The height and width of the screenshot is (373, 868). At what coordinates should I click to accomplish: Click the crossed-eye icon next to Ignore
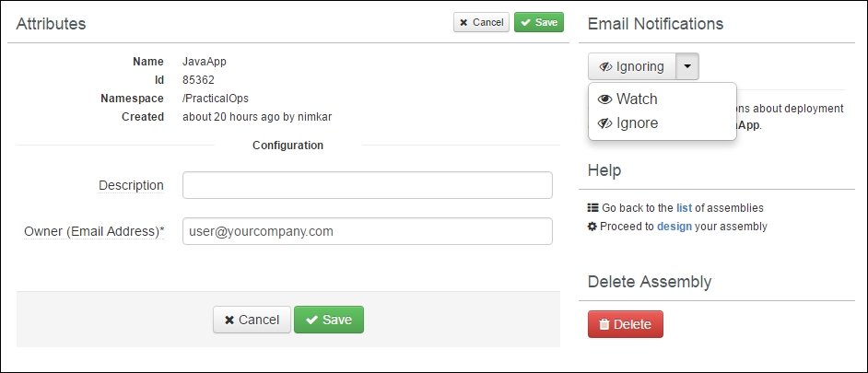point(605,123)
